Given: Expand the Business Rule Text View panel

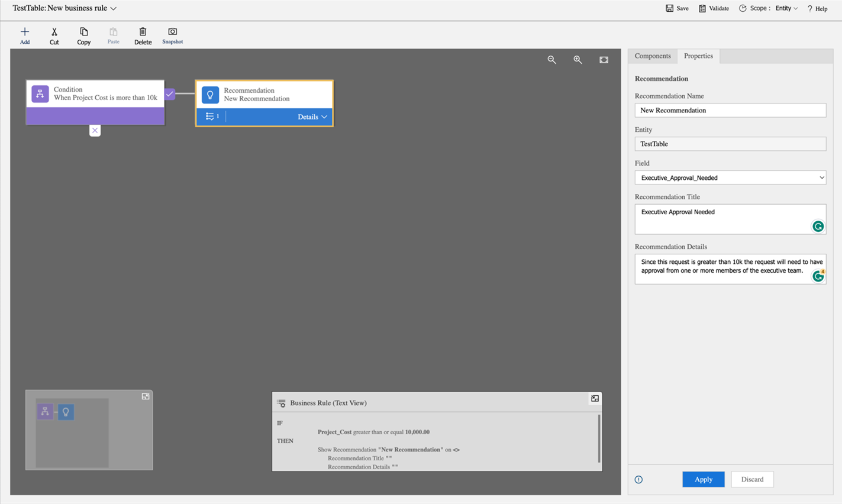Looking at the screenshot, I should pos(595,398).
